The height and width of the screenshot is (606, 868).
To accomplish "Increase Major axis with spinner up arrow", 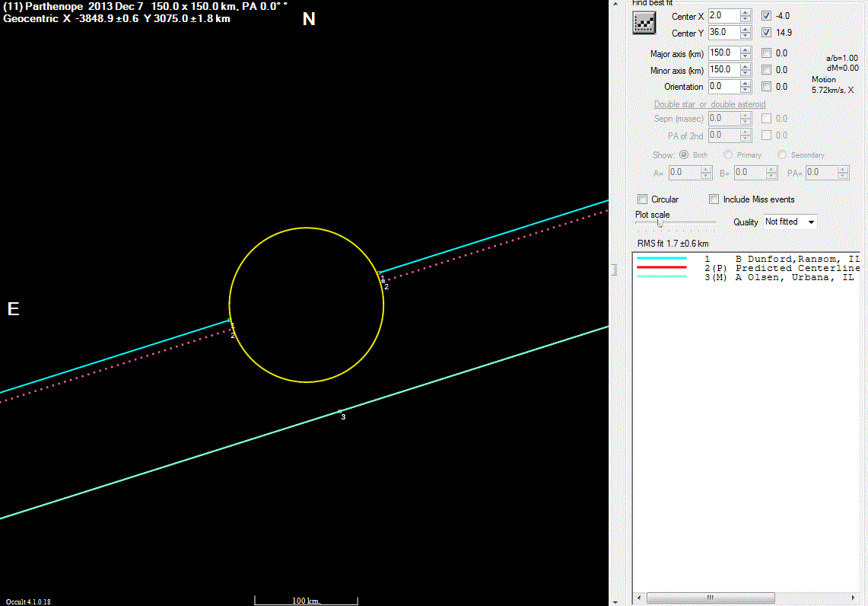I will (x=746, y=49).
